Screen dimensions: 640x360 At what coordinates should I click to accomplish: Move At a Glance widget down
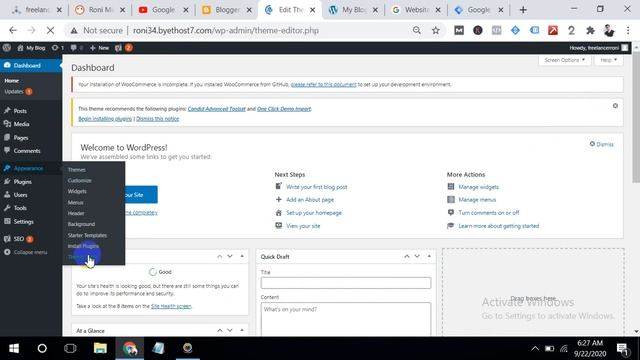pos(230,330)
